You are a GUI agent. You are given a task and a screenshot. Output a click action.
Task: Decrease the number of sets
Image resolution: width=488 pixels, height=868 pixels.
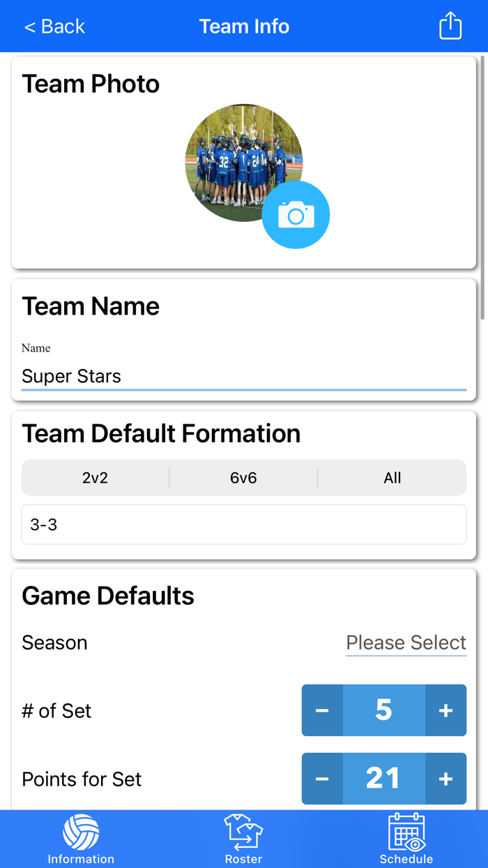tap(322, 710)
